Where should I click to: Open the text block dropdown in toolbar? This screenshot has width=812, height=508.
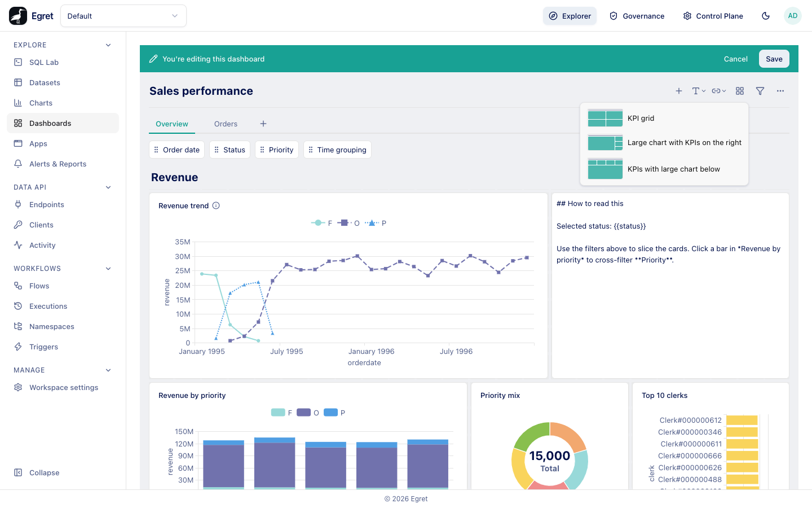pyautogui.click(x=699, y=91)
